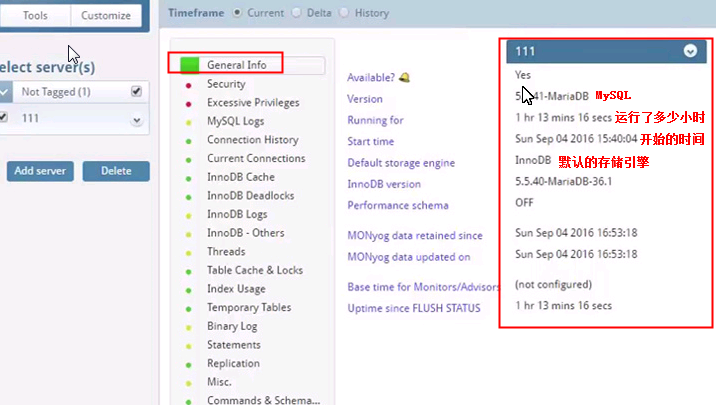Screen dimensions: 716x405
Task: Select Temporary Tables in the list
Action: (249, 307)
